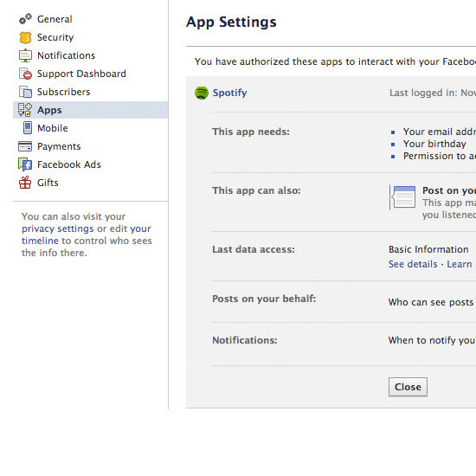Click the 'Posts on your behalf:' label
Image resolution: width=476 pixels, height=476 pixels.
tap(264, 299)
